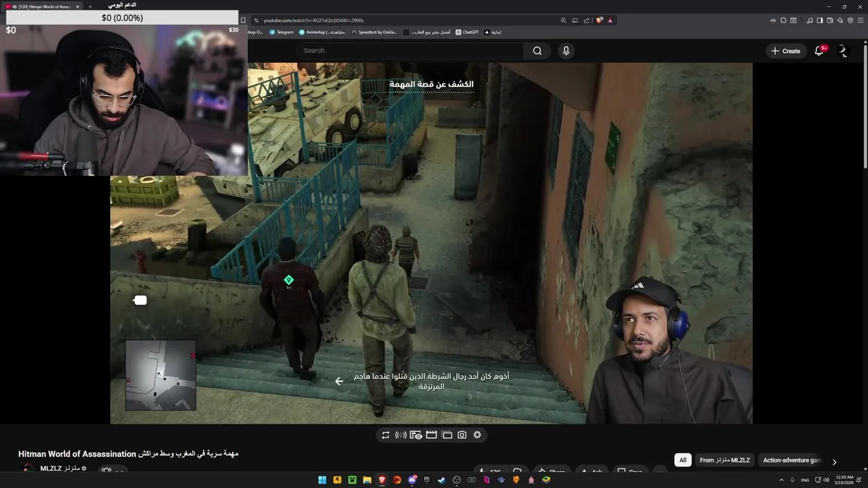Open a new browser tab
868x488 pixels.
(90, 6)
